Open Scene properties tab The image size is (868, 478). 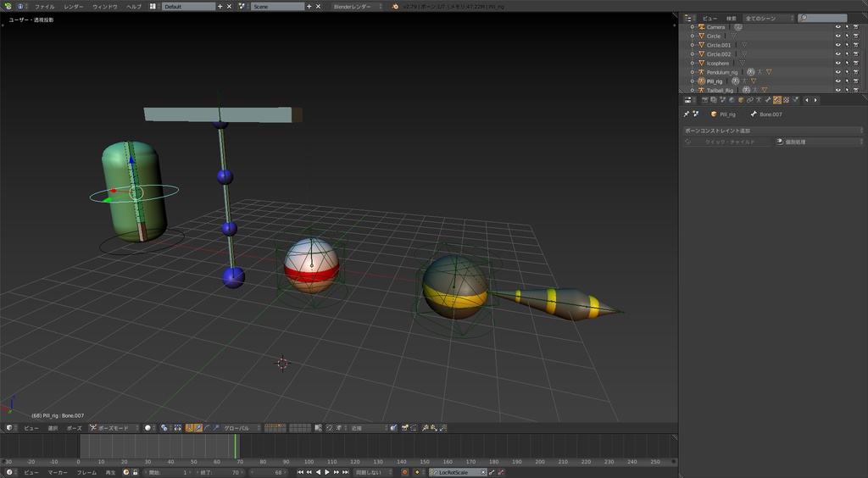(x=722, y=100)
